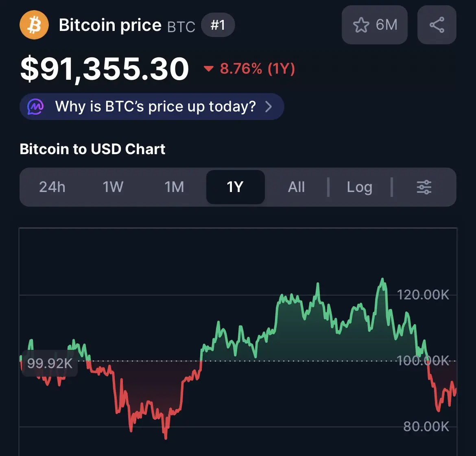Click the chart peak near 120.00K
476x456 pixels.
(382, 279)
